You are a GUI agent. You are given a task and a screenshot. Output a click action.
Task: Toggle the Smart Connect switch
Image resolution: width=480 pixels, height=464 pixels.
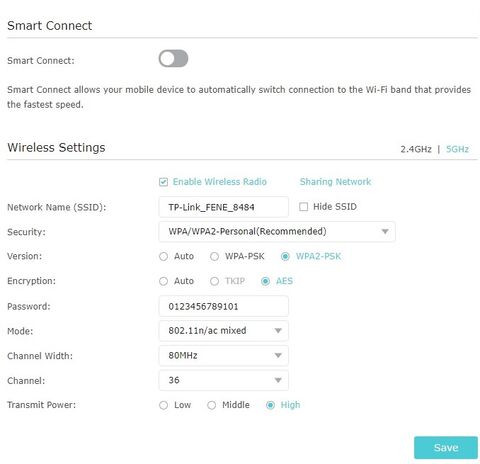tap(173, 59)
